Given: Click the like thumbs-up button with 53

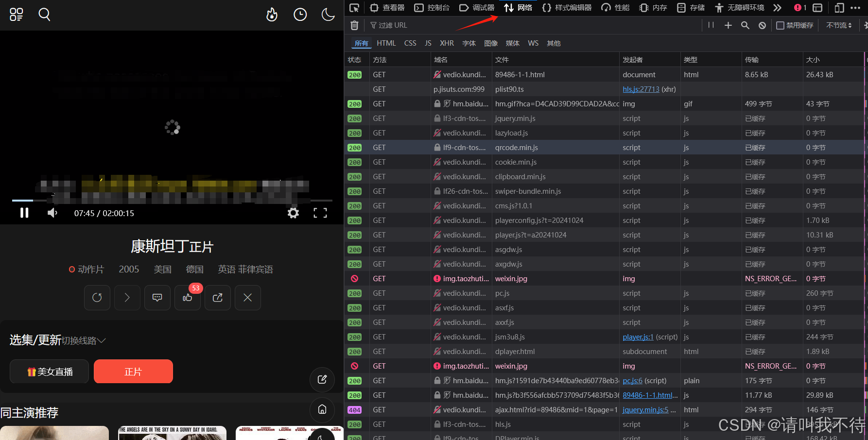Looking at the screenshot, I should point(188,298).
